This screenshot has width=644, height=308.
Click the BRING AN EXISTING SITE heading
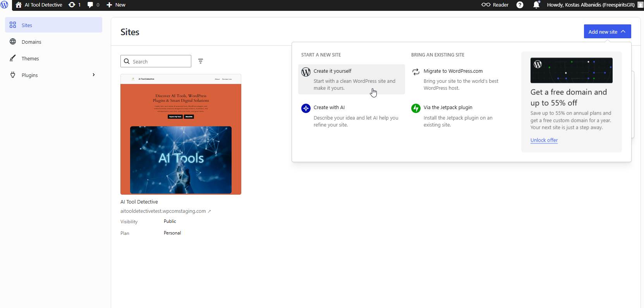click(x=438, y=55)
